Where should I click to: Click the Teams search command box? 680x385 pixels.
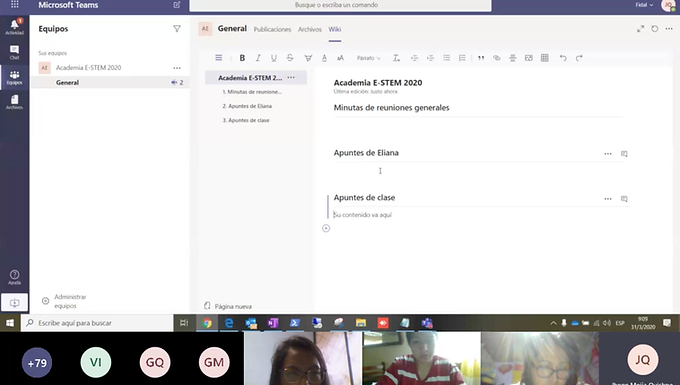coord(340,5)
